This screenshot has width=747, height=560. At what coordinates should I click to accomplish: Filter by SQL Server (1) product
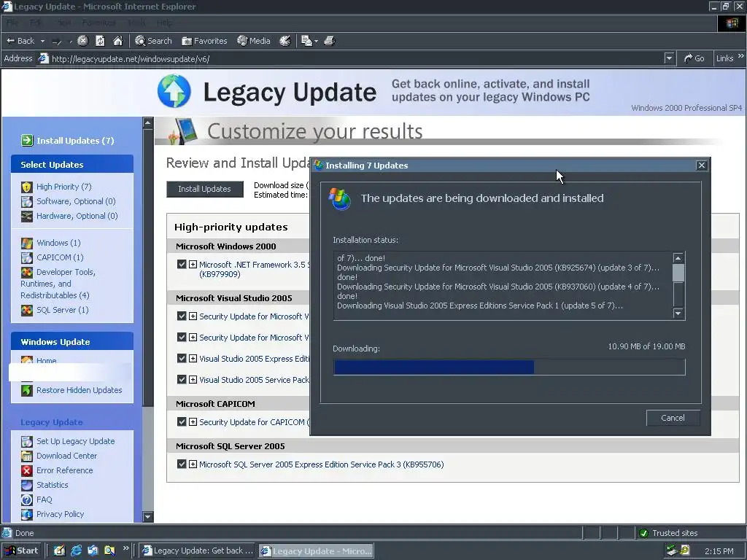click(55, 310)
